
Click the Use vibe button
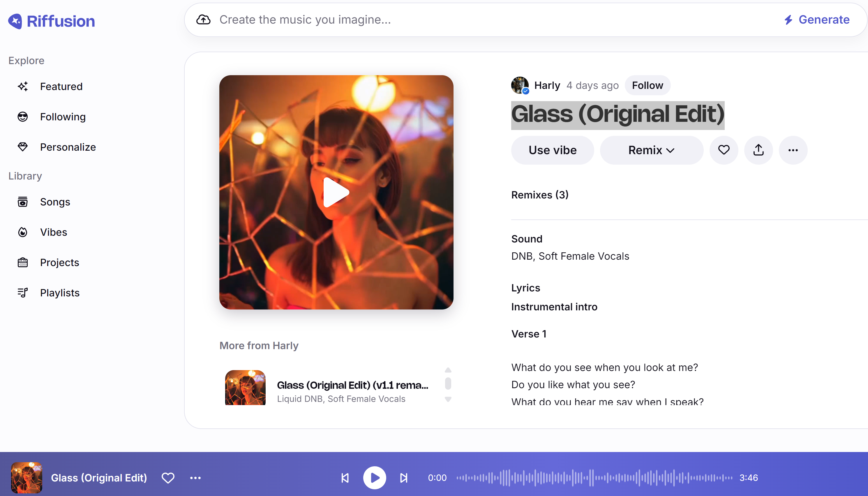point(553,150)
